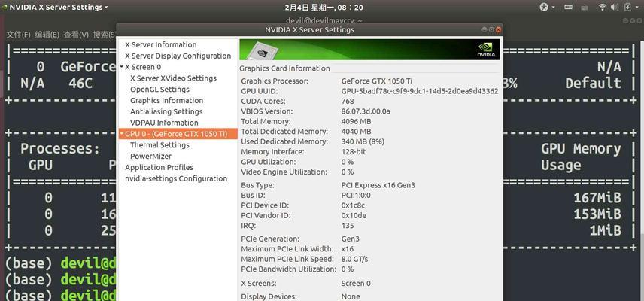Click Total Dedicated Memory value 4040 MB

(x=356, y=132)
